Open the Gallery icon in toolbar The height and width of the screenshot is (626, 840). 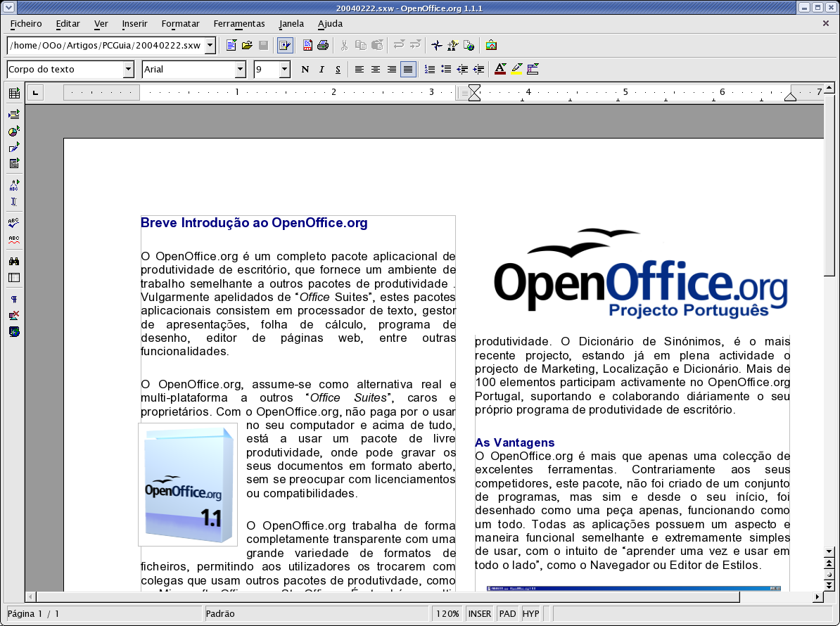point(491,46)
